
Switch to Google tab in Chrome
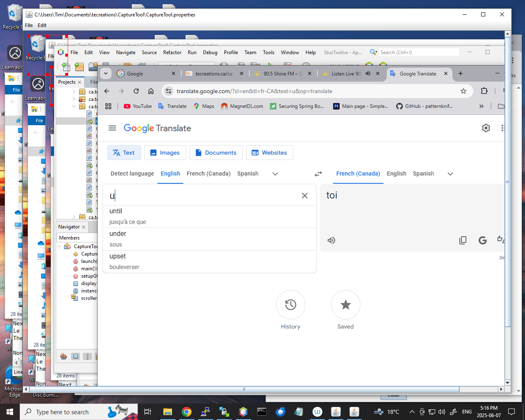pos(146,74)
